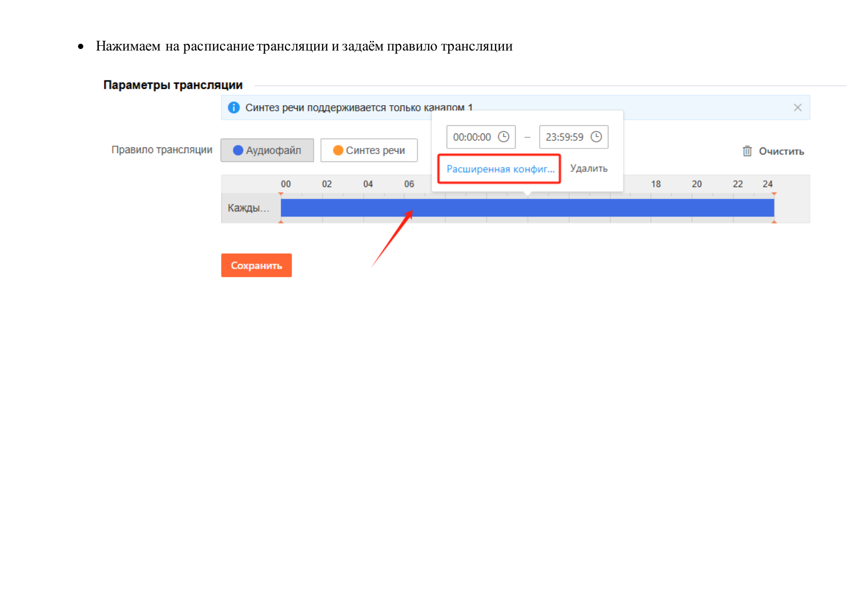Click the 22 hour mark on the timeline
Screen dimensions: 868x614
738,184
